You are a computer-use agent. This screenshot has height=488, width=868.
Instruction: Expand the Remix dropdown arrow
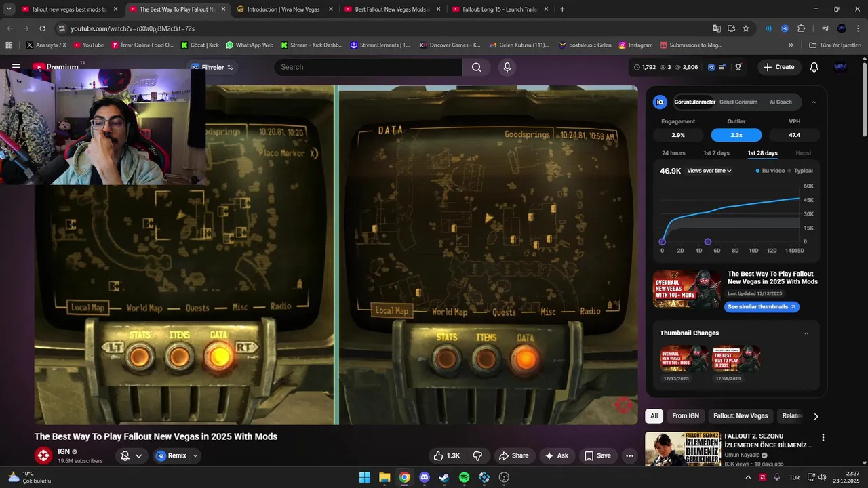(x=195, y=455)
